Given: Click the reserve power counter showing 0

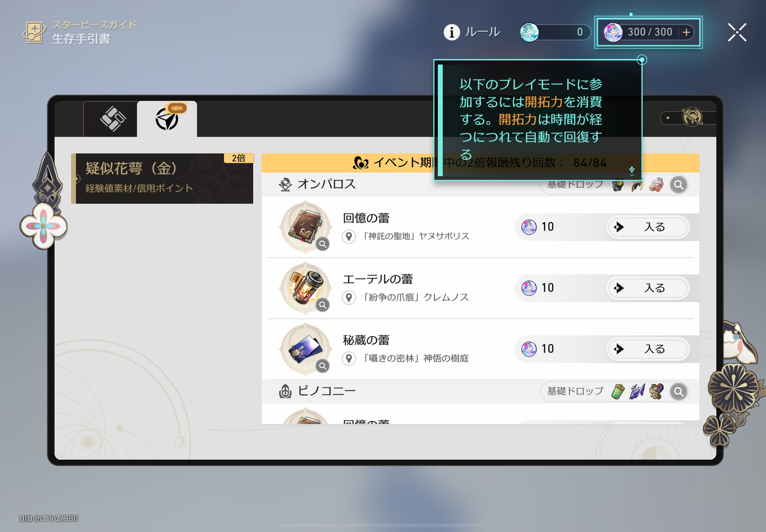Looking at the screenshot, I should (x=555, y=32).
